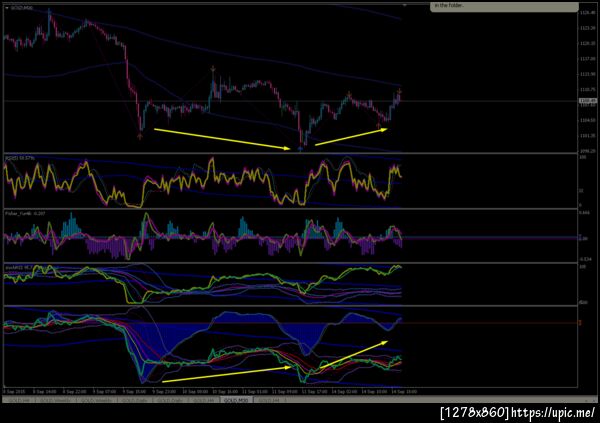Click the '14 Sep 02:00' time axis label

tap(343, 392)
